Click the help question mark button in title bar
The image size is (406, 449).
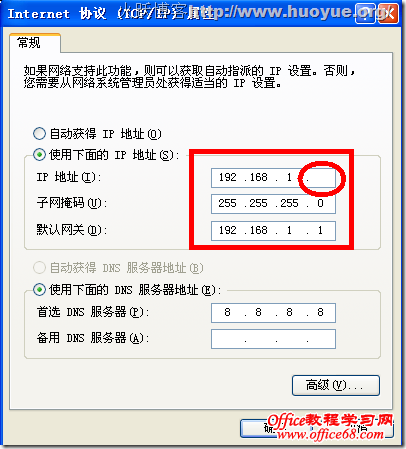(365, 14)
